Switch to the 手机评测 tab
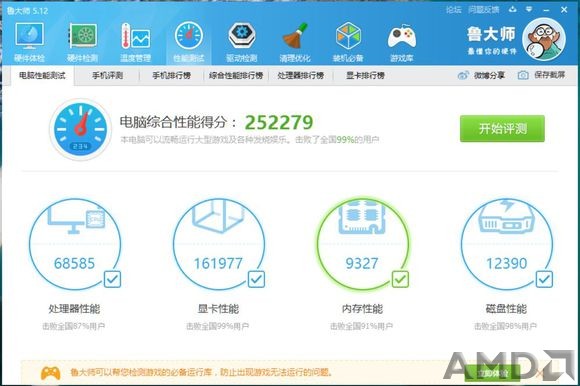 tap(107, 75)
